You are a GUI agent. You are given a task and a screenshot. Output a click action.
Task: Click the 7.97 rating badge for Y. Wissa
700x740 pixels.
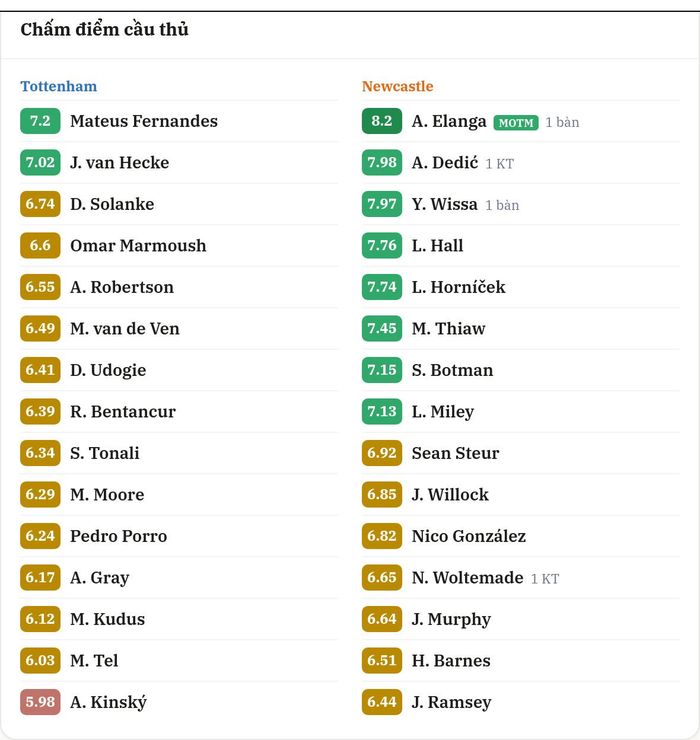point(382,204)
